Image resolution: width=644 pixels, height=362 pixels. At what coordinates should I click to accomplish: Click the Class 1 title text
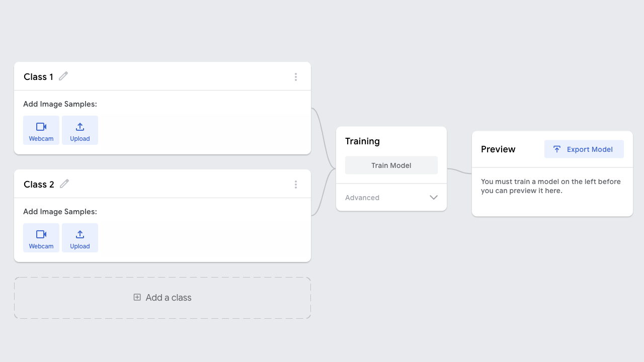38,77
